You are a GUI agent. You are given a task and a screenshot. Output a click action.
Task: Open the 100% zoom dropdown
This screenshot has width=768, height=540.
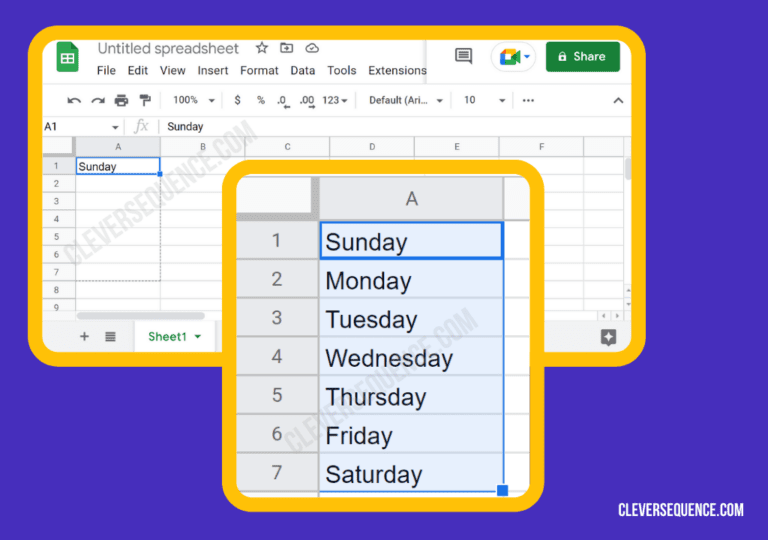(194, 100)
